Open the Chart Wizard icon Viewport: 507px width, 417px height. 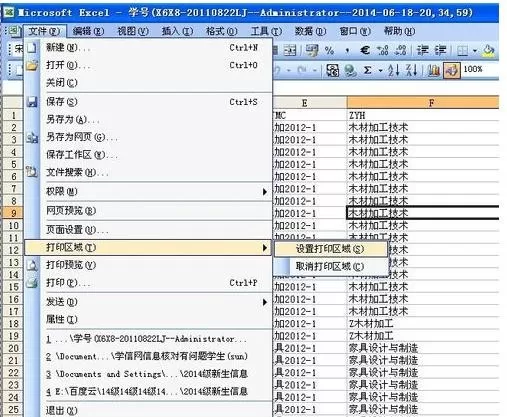[x=433, y=70]
